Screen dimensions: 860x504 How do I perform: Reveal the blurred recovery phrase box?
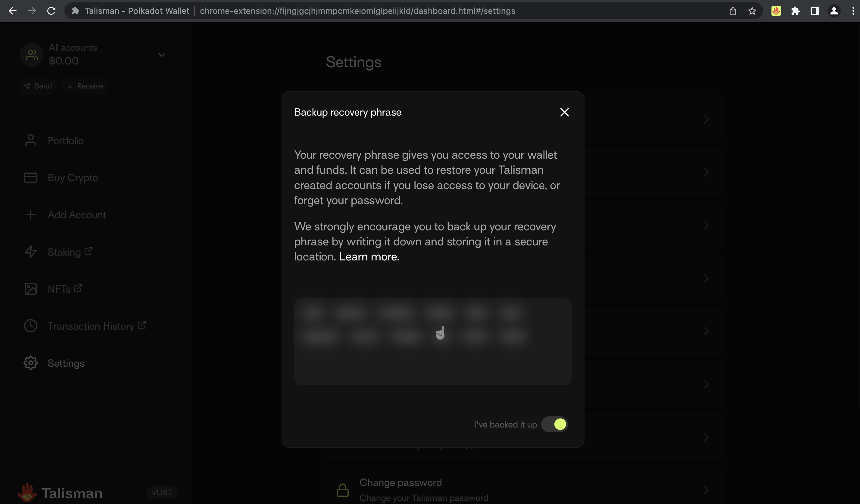point(433,342)
